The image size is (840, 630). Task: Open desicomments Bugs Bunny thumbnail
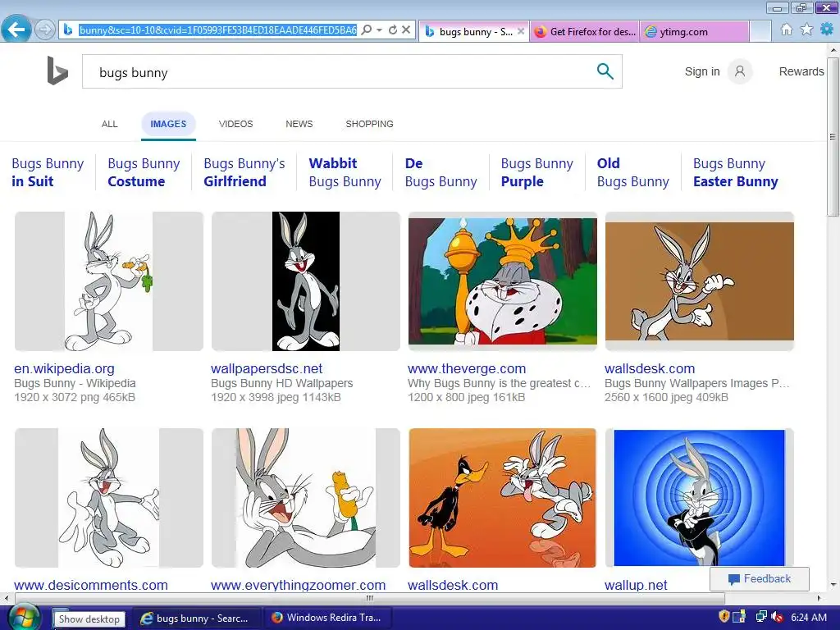point(109,498)
